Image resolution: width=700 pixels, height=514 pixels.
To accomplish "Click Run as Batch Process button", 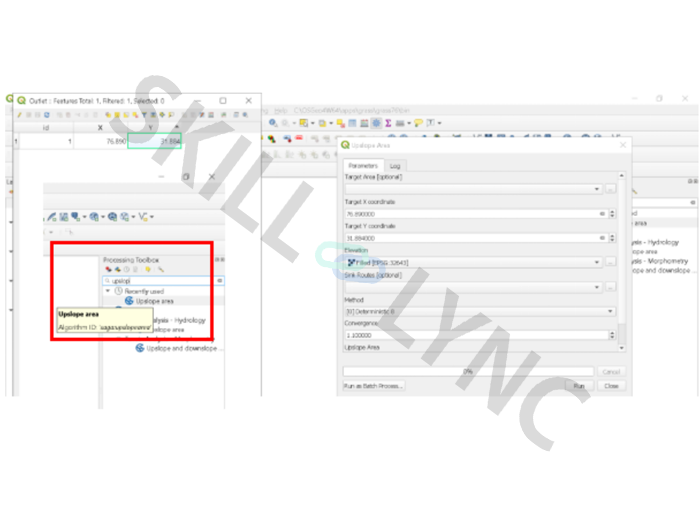I will click(374, 386).
